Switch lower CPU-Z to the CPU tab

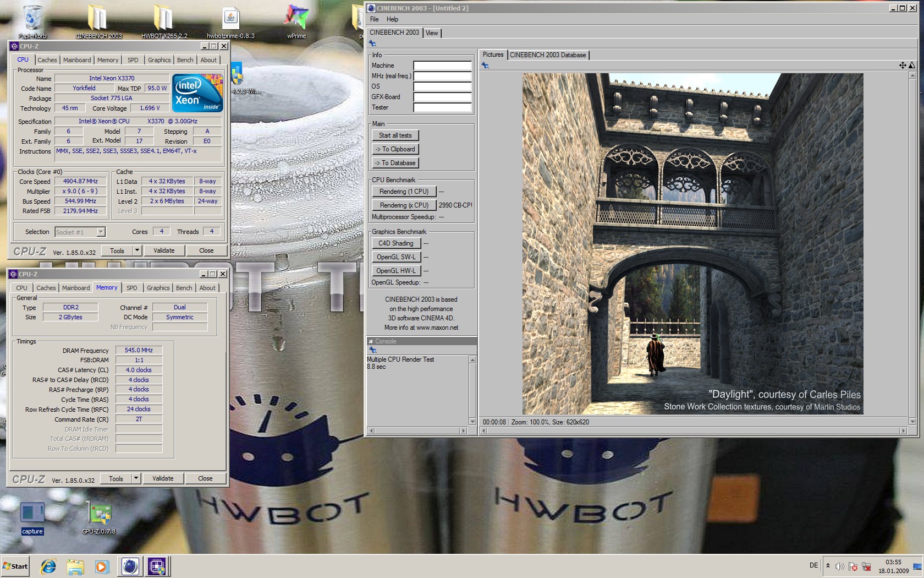click(x=21, y=288)
